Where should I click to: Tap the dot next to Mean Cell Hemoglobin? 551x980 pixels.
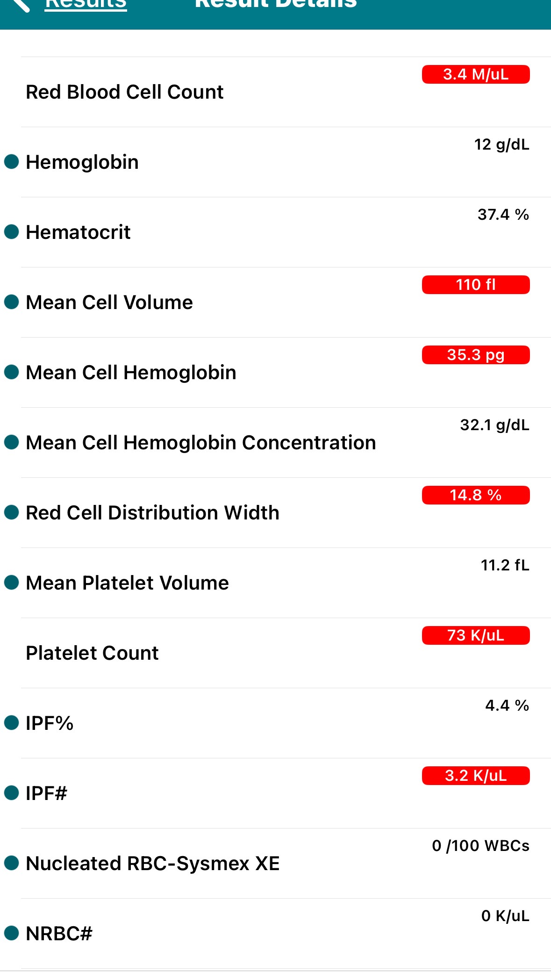tap(11, 372)
